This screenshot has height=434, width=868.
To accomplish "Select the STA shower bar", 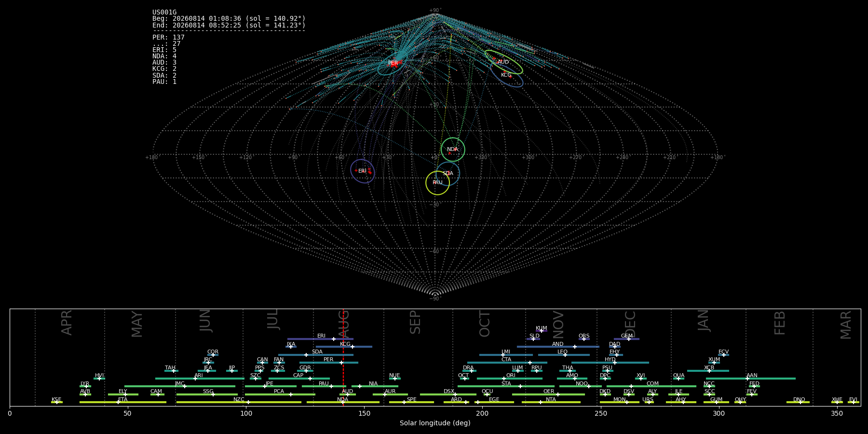I will tap(506, 386).
